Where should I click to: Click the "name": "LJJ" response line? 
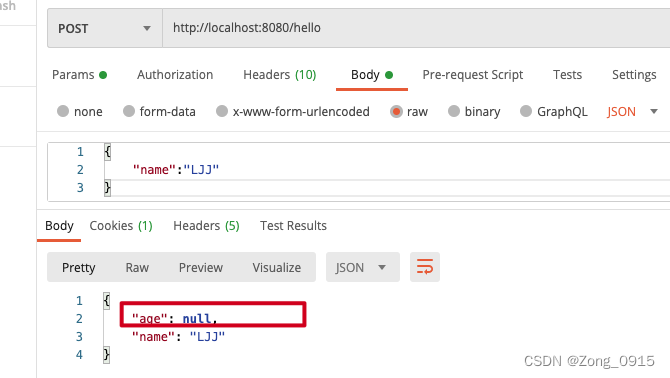point(178,337)
